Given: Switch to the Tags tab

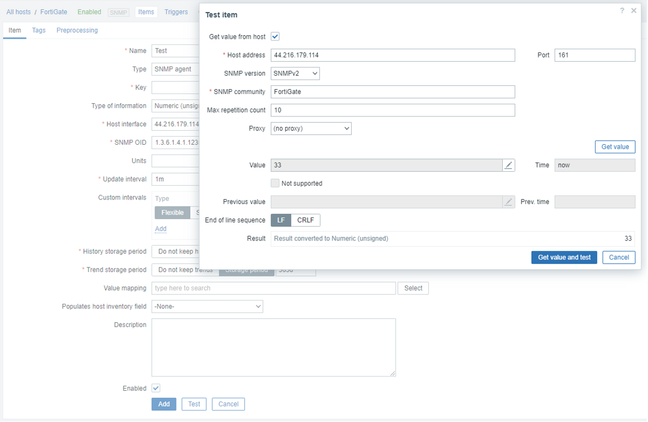Looking at the screenshot, I should 39,30.
